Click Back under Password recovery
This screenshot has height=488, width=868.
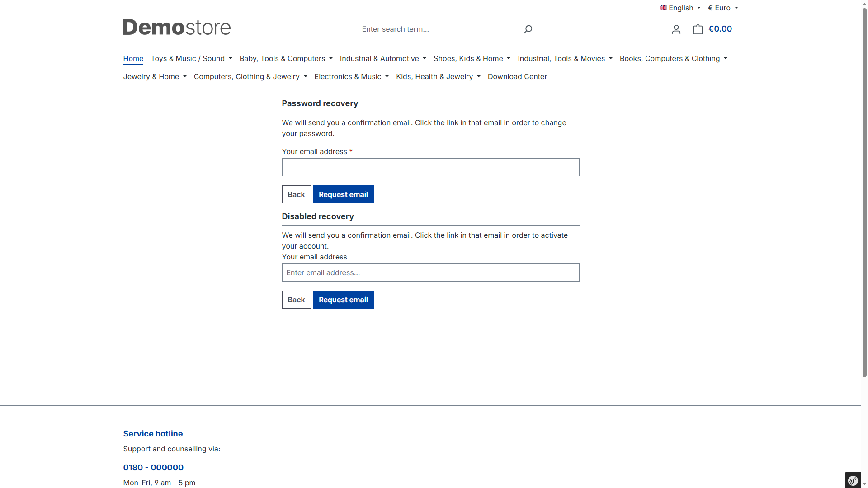296,194
